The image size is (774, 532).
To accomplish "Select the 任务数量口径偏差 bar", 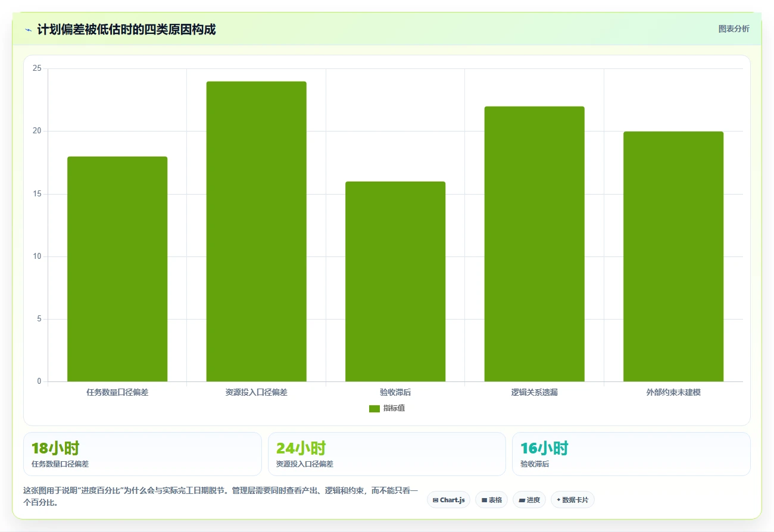I will coord(117,269).
